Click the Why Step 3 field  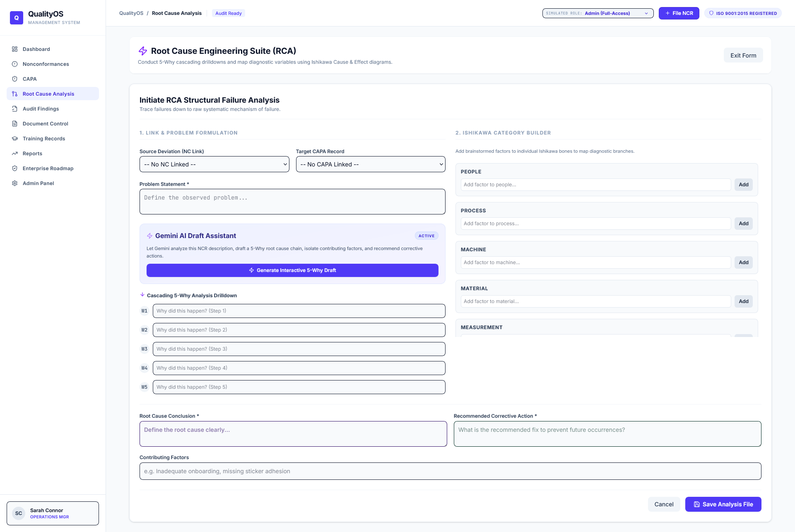(299, 349)
